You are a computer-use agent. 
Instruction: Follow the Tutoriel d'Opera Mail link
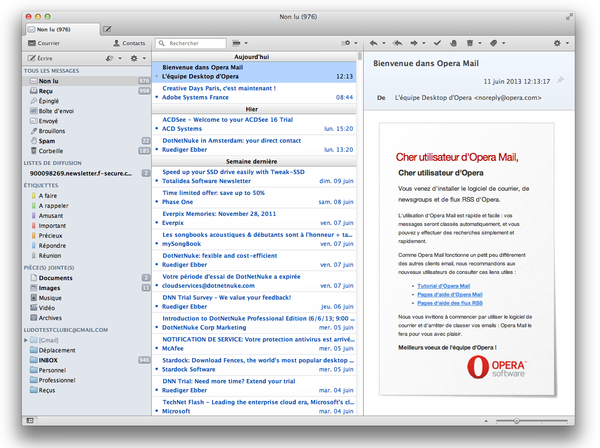pyautogui.click(x=443, y=286)
